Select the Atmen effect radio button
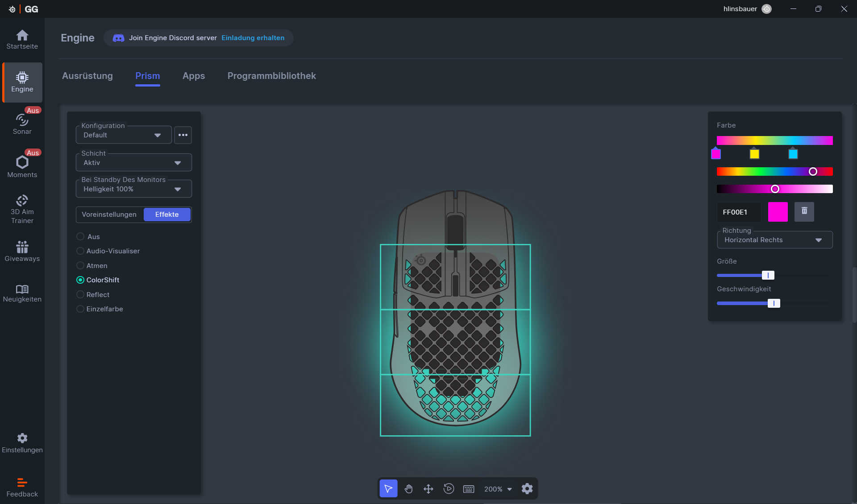The width and height of the screenshot is (857, 504). point(80,266)
